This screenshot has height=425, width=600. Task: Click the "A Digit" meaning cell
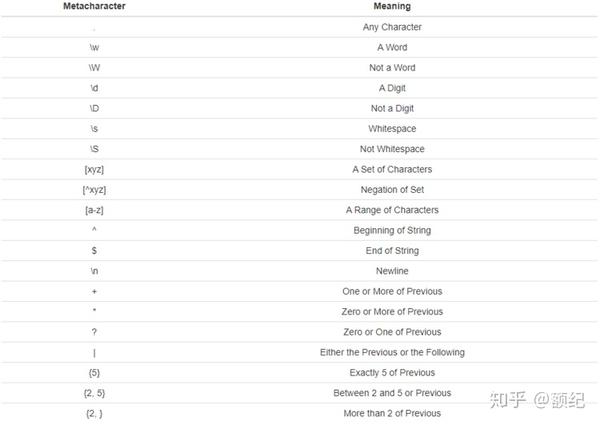pyautogui.click(x=391, y=88)
